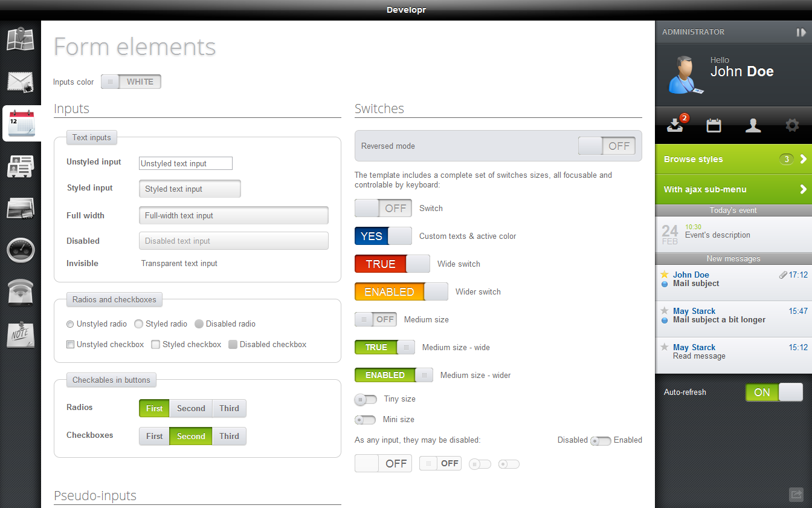Viewport: 812px width, 508px height.
Task: Open the settings gear icon
Action: 791,125
